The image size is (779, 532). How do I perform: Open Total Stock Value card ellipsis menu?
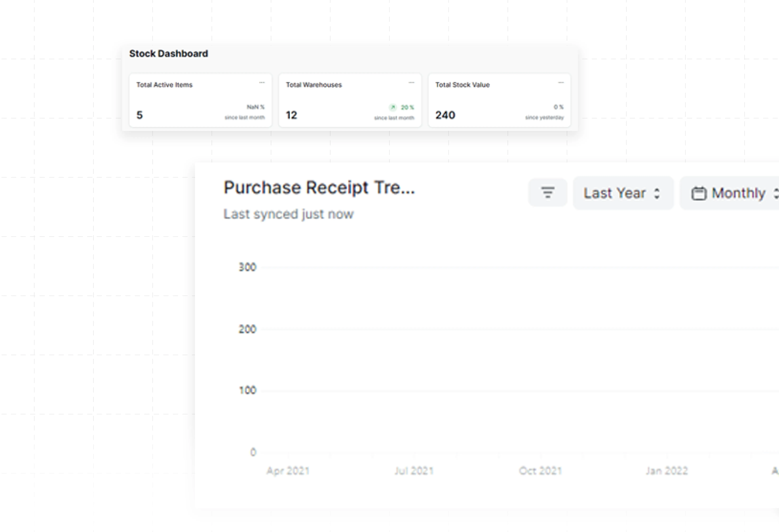561,82
